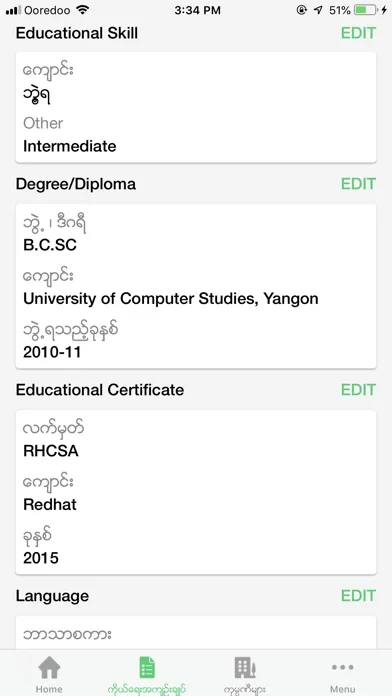
Task: Edit the Degree/Diploma section
Action: coord(358,184)
